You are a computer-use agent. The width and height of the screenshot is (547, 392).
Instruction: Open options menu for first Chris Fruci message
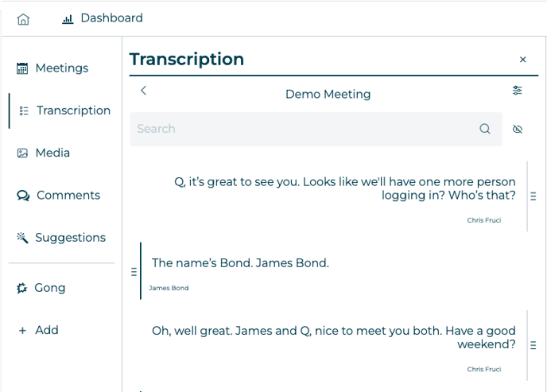[533, 196]
